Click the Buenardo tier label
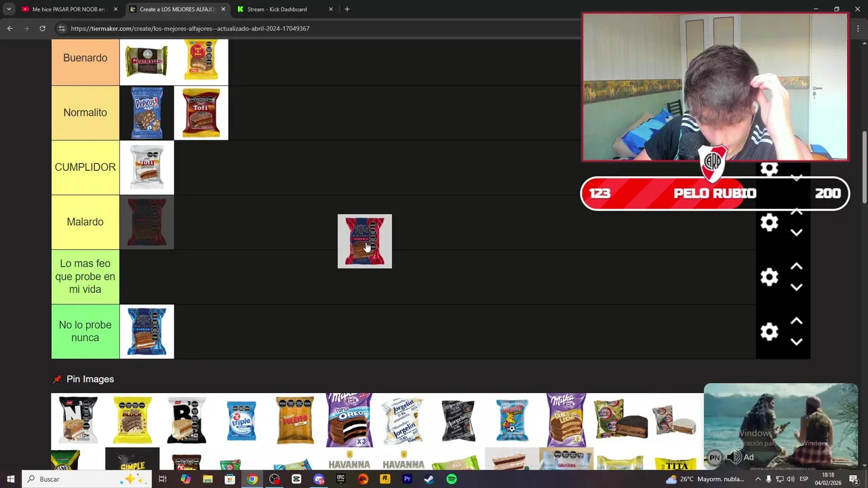The width and height of the screenshot is (868, 488). (85, 58)
